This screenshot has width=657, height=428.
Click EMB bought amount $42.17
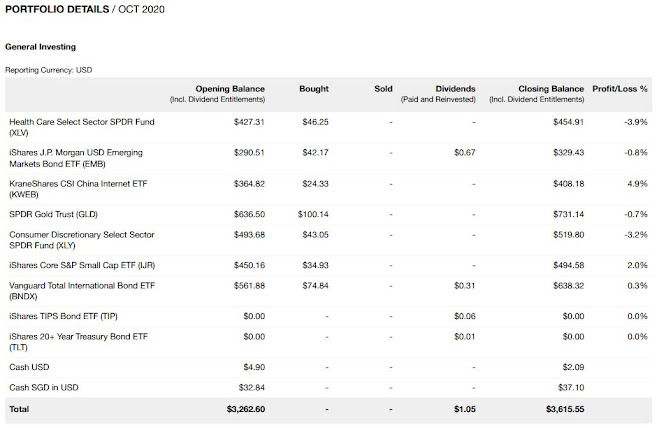click(316, 153)
